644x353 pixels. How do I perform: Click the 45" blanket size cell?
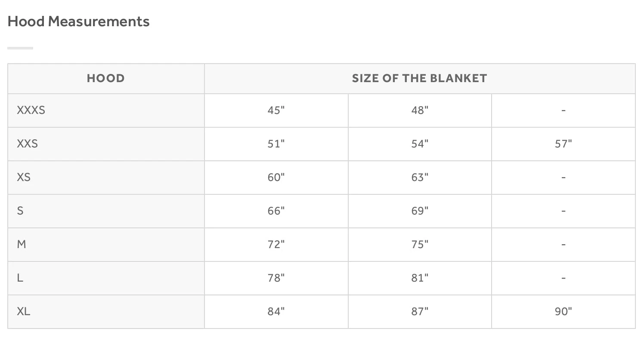click(276, 110)
